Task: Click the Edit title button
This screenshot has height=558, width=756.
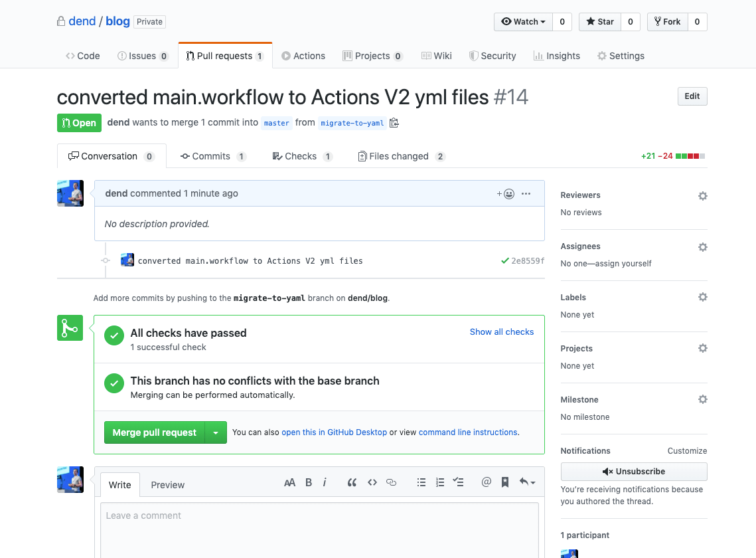Action: [692, 96]
